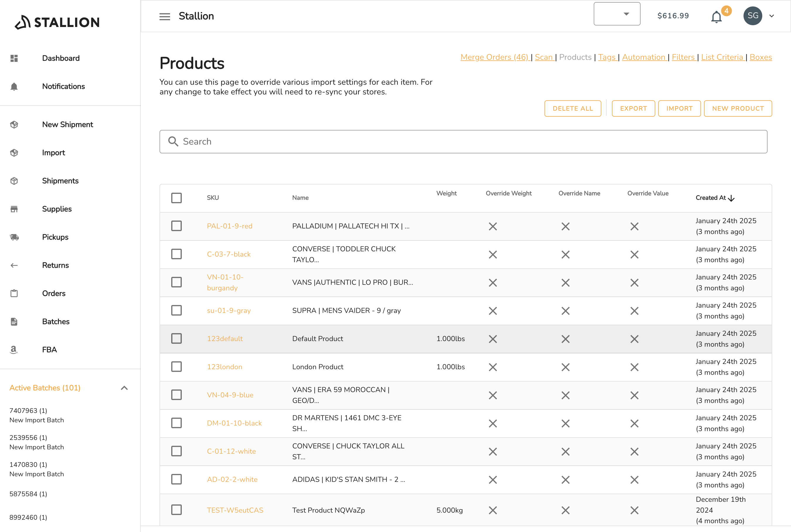Screen dimensions: 791x532
Task: Check the DM-01-10-black row checkbox
Action: 176,423
